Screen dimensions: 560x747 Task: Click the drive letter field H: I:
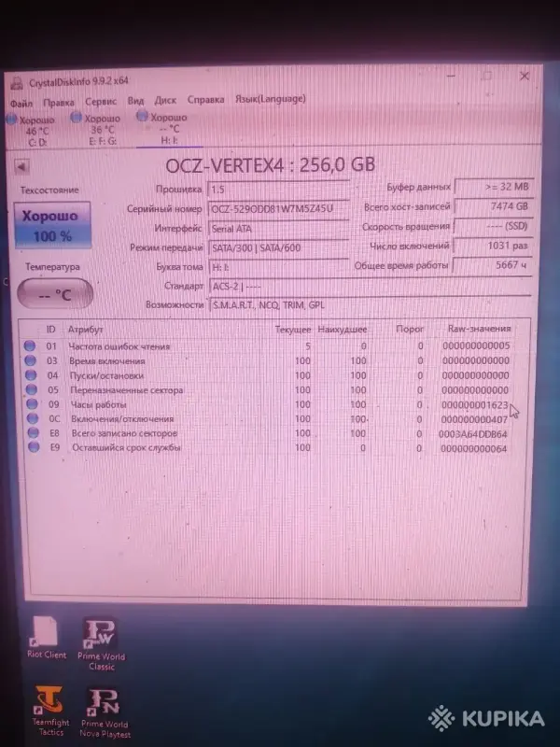click(x=278, y=267)
